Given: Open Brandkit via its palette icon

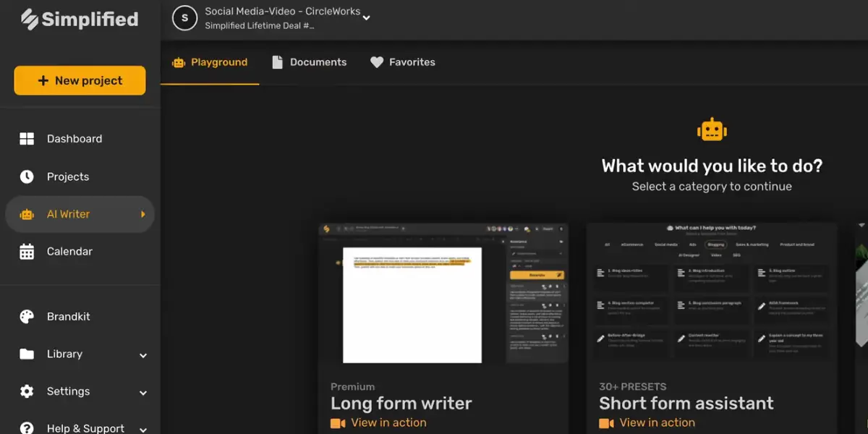Looking at the screenshot, I should point(27,317).
